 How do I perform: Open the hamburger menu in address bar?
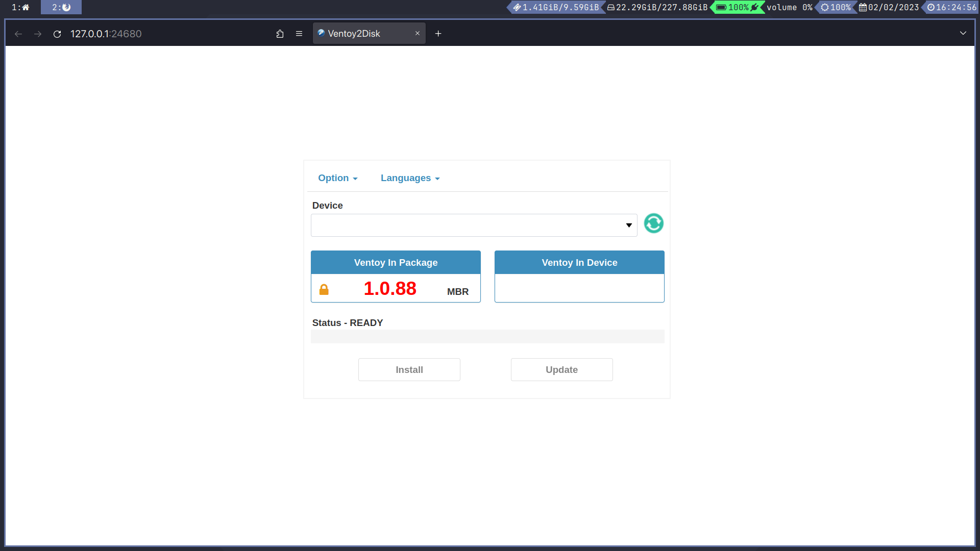coord(299,34)
